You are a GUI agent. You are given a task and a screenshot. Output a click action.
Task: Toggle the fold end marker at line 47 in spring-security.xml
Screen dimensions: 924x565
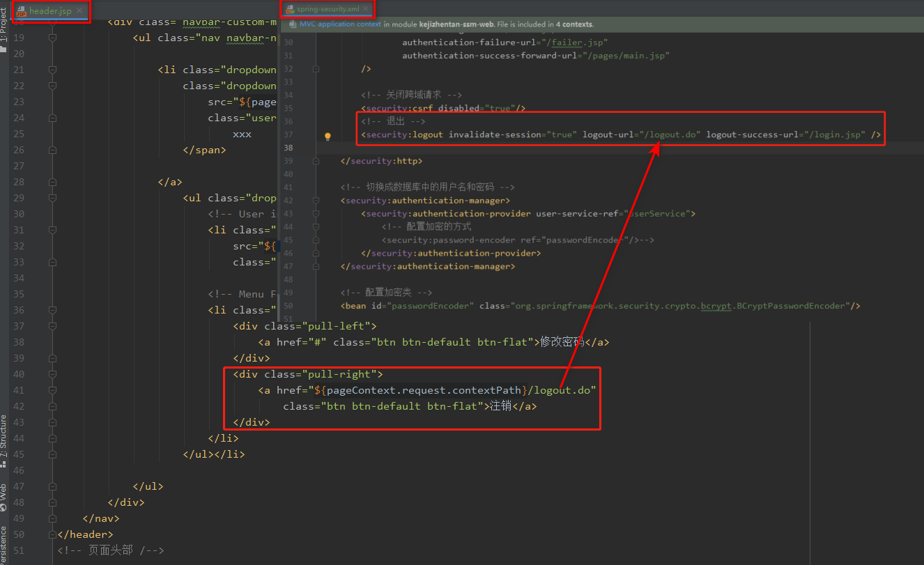(316, 266)
